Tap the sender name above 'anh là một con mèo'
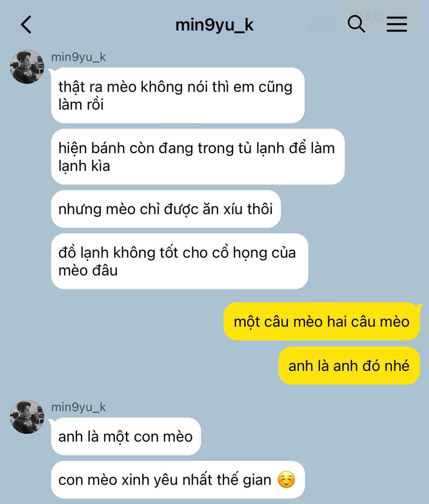Viewport: 429px width, 504px height. [x=78, y=407]
